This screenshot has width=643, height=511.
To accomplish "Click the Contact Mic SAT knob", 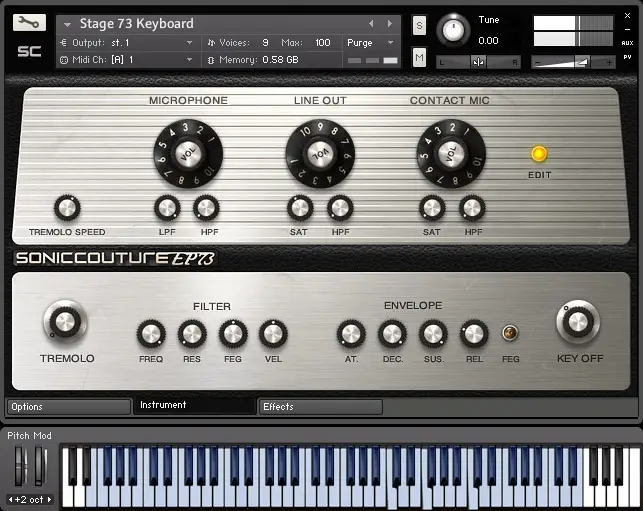I will coord(432,208).
